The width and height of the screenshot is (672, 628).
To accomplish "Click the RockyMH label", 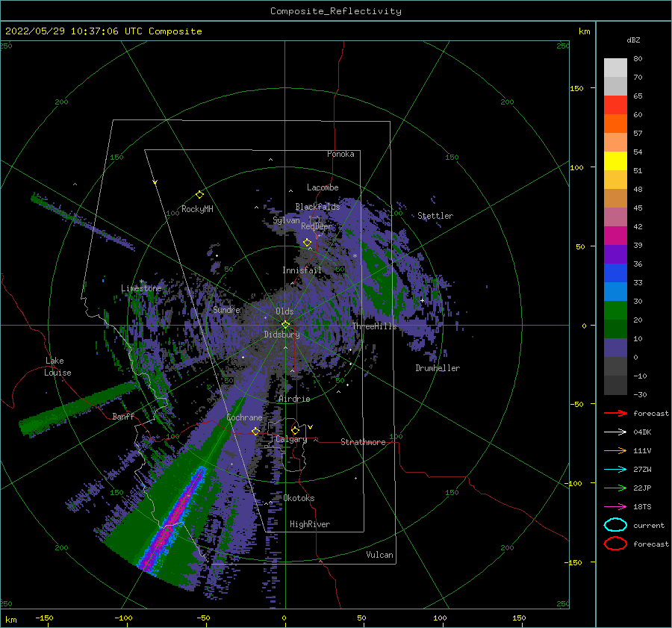I will pyautogui.click(x=197, y=209).
